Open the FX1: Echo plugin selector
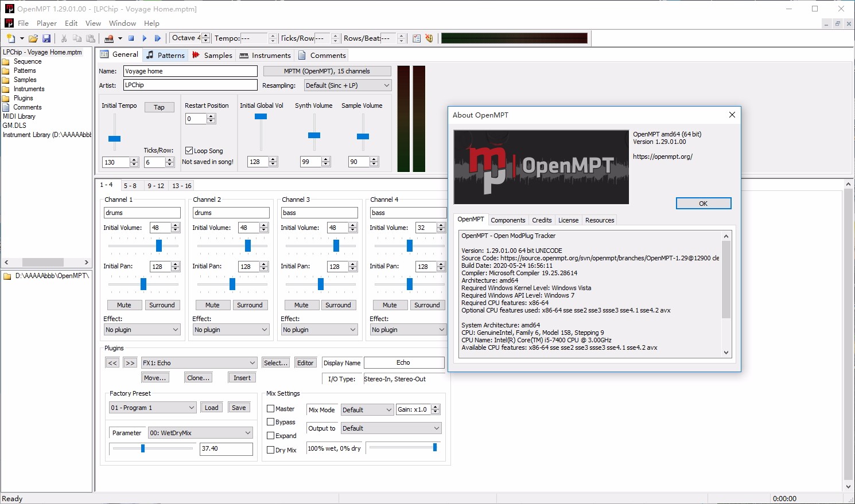Image resolution: width=855 pixels, height=504 pixels. (x=198, y=362)
